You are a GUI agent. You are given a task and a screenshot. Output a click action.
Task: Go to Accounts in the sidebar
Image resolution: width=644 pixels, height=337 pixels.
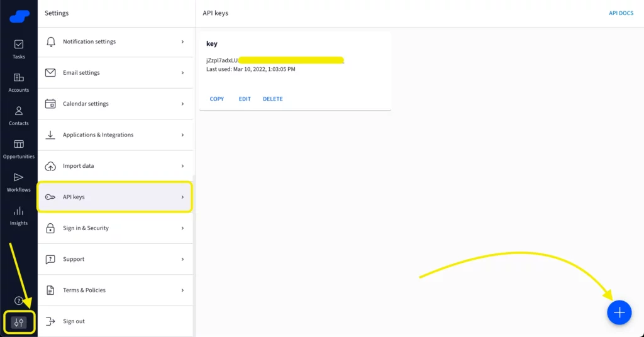(x=19, y=82)
